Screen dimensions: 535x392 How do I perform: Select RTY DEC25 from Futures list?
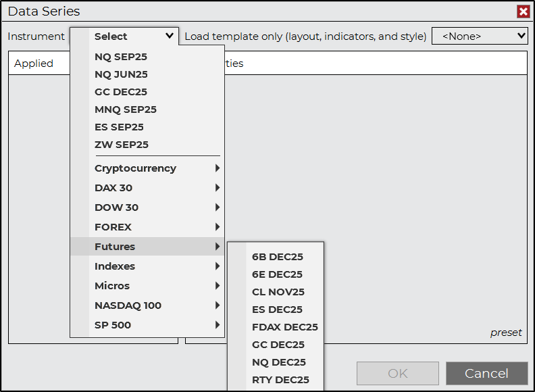(276, 380)
